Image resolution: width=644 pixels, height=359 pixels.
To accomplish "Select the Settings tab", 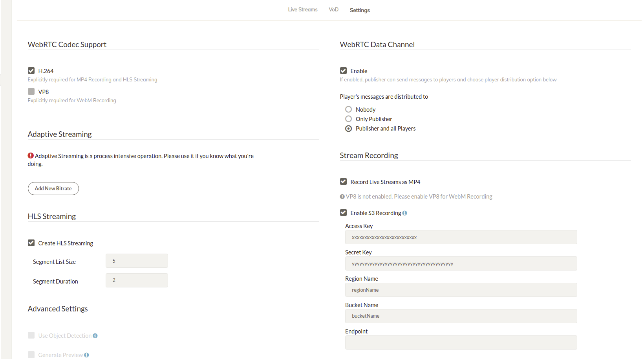I will pyautogui.click(x=360, y=10).
